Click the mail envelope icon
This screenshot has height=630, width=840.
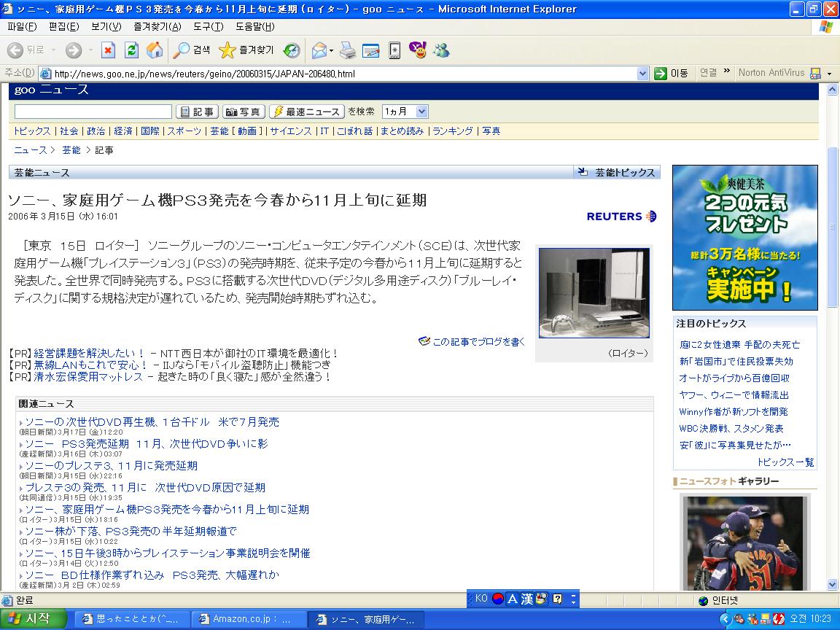[x=319, y=50]
